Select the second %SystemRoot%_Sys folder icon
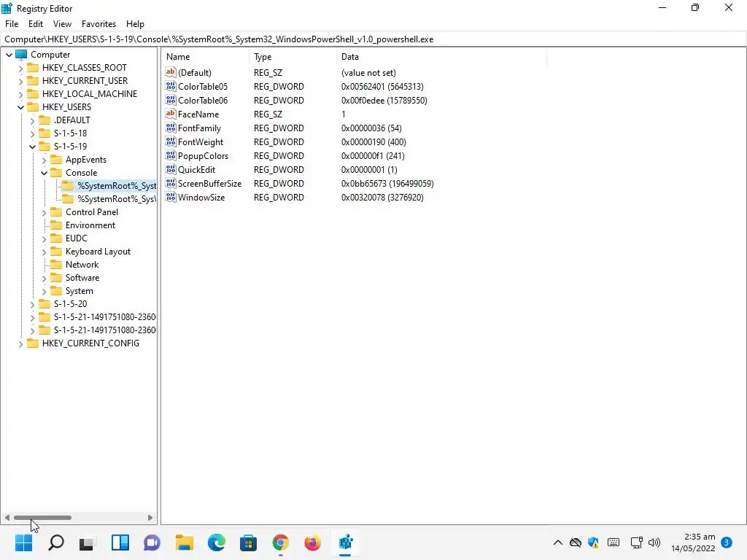This screenshot has width=747, height=560. click(68, 198)
